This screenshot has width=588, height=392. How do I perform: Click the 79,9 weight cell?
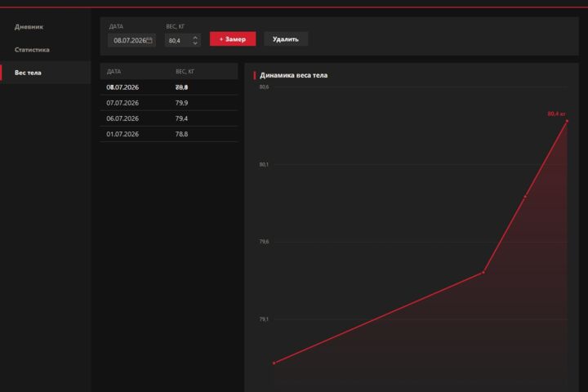[x=181, y=103]
